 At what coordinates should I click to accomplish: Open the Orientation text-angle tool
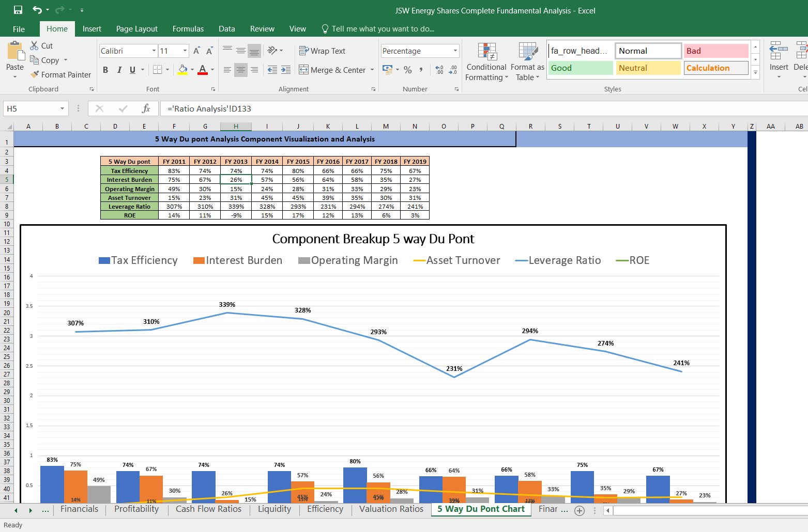tap(272, 51)
